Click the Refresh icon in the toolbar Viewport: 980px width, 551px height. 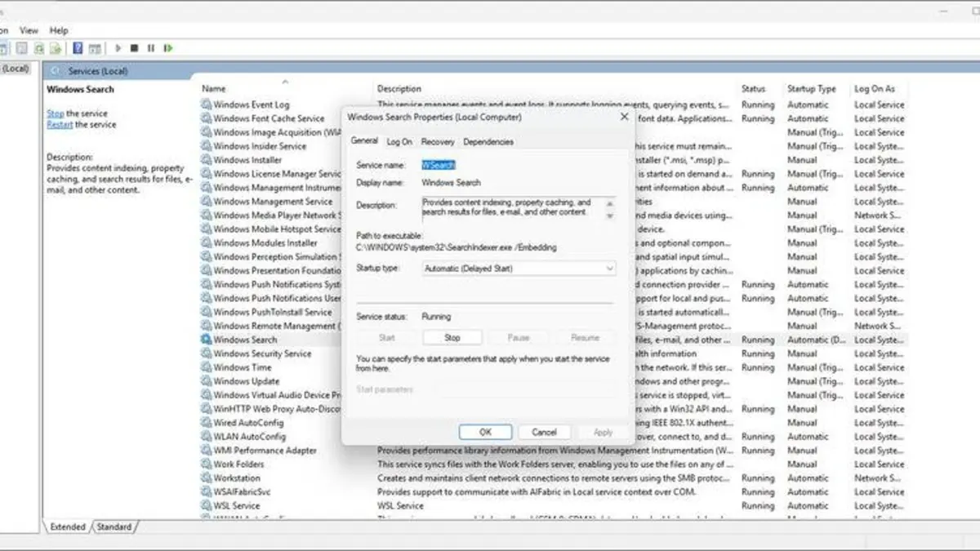pyautogui.click(x=38, y=47)
